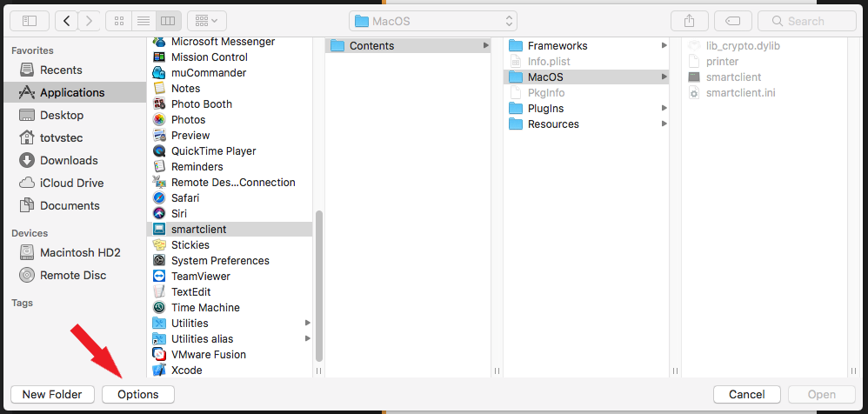Select the Preview app icon
The height and width of the screenshot is (414, 868).
pyautogui.click(x=159, y=135)
